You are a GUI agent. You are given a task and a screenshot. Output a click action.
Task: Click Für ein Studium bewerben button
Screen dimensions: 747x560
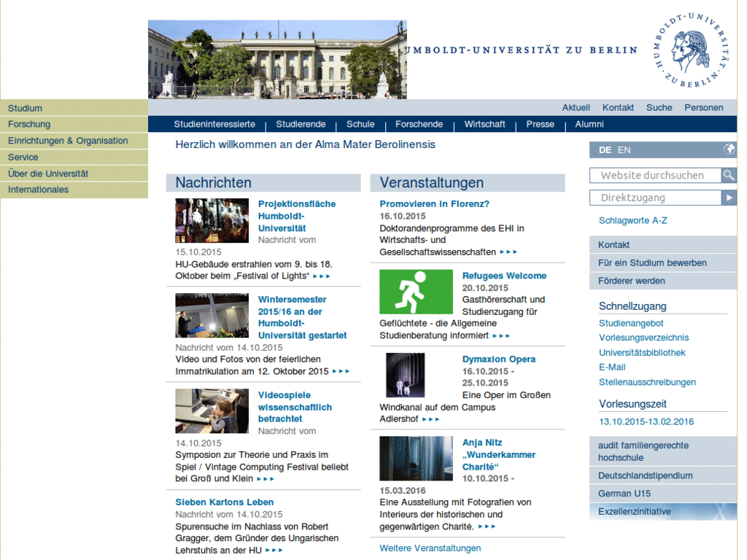point(662,262)
